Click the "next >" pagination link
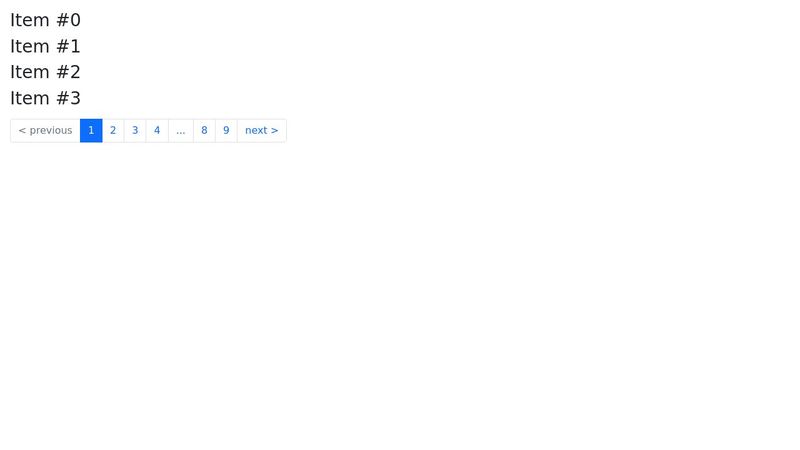This screenshot has width=800, height=450. tap(262, 131)
